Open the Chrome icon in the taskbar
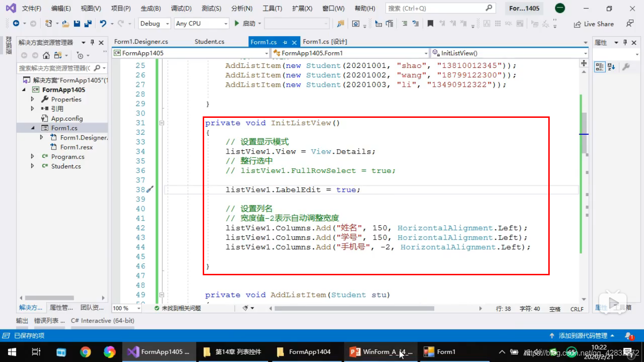 click(x=85, y=352)
